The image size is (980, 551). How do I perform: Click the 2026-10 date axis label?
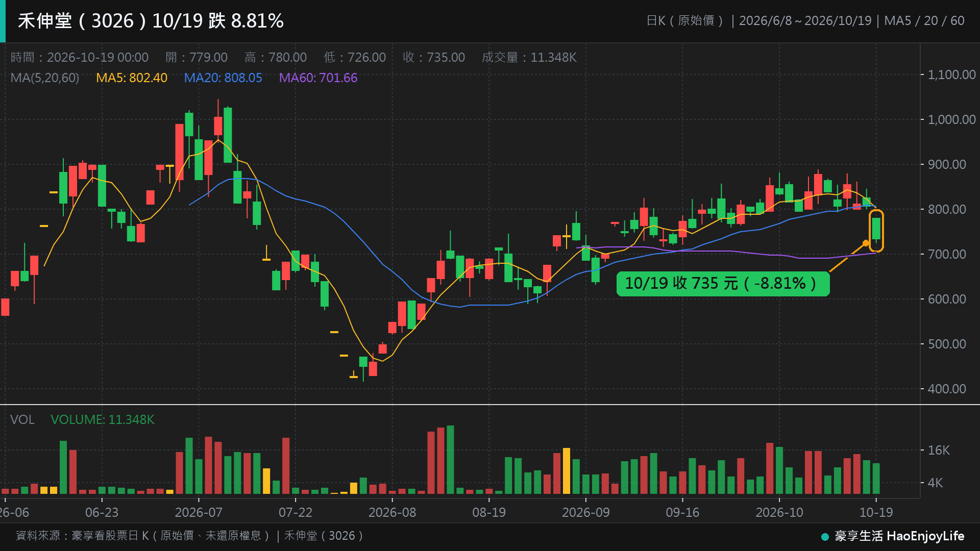point(779,513)
